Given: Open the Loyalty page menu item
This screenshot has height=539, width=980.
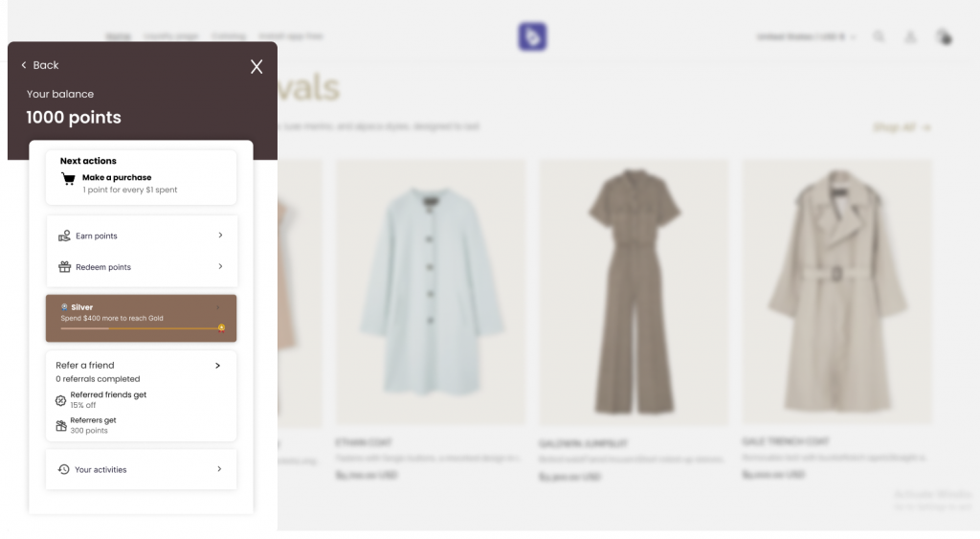Looking at the screenshot, I should tap(171, 36).
